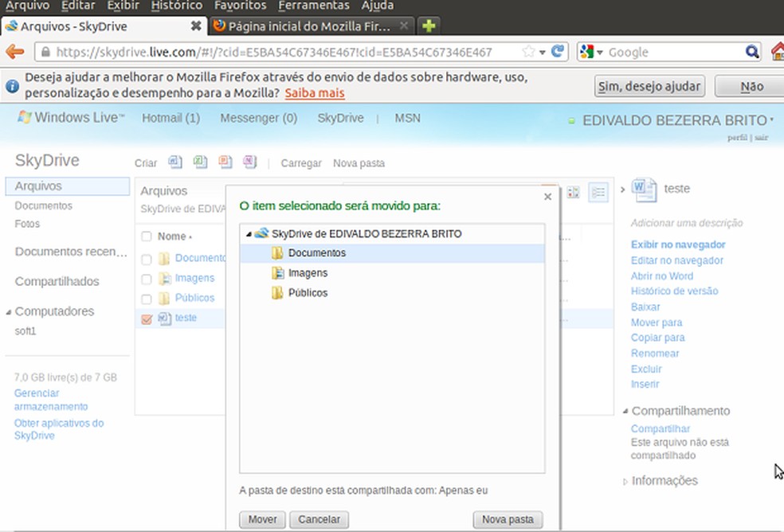Toggle the select-all checkbox beside Nome
This screenshot has width=784, height=532.
(147, 237)
